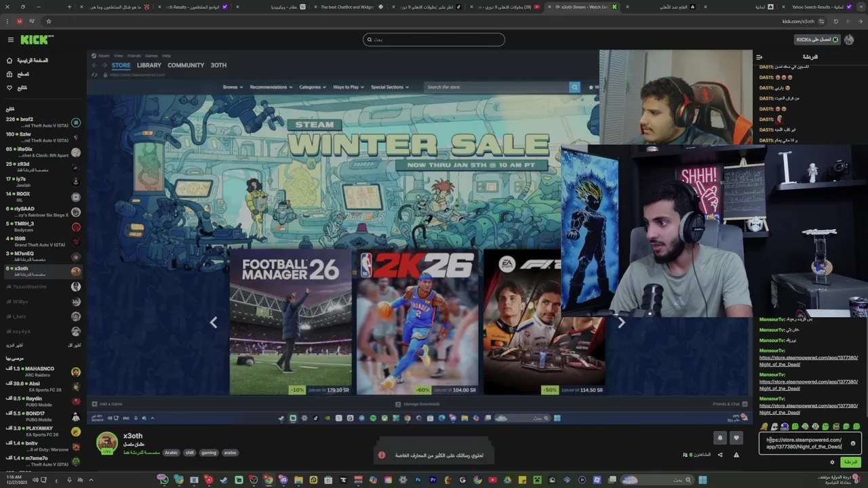
Task: Expand the Special Sections dropdown
Action: pos(390,87)
